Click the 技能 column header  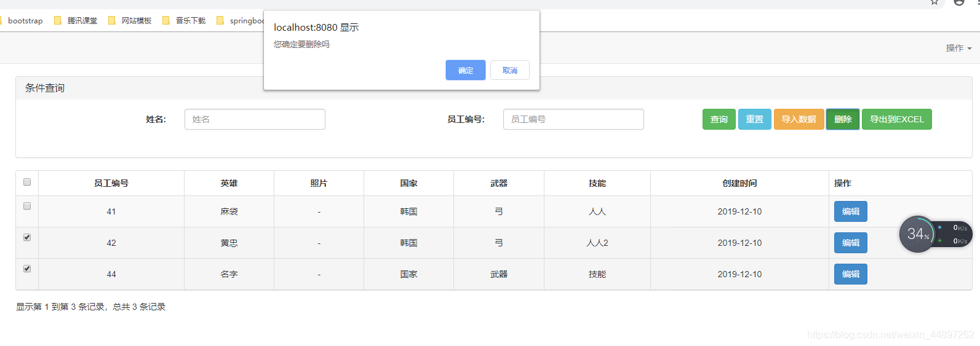click(x=597, y=183)
